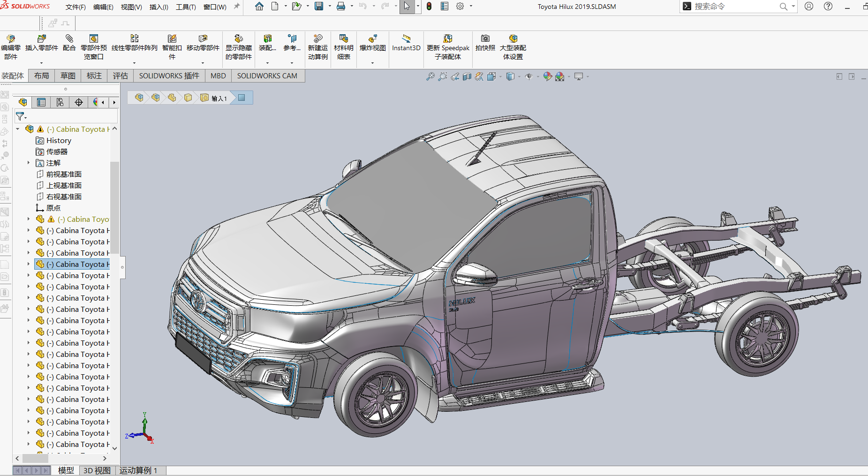
Task: Switch to the SOLIDWORKS CAM tab
Action: (x=267, y=76)
